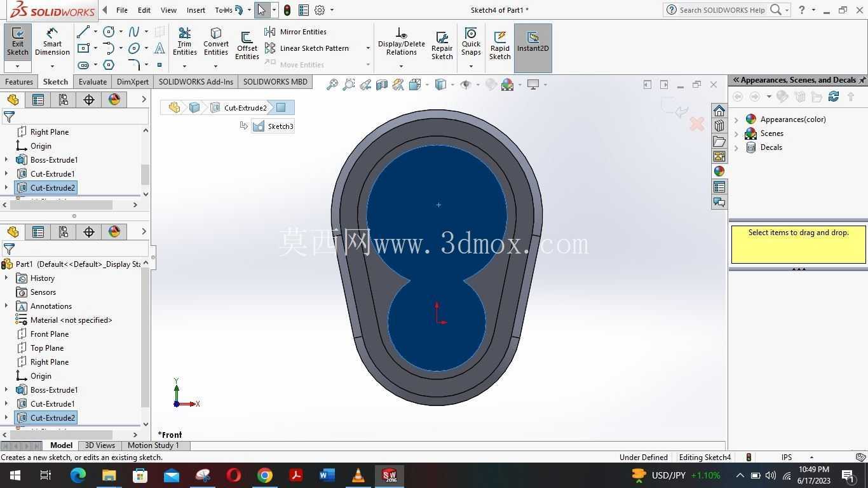Open the Exit Sketch dropdown arrow
The image size is (868, 488).
click(17, 66)
